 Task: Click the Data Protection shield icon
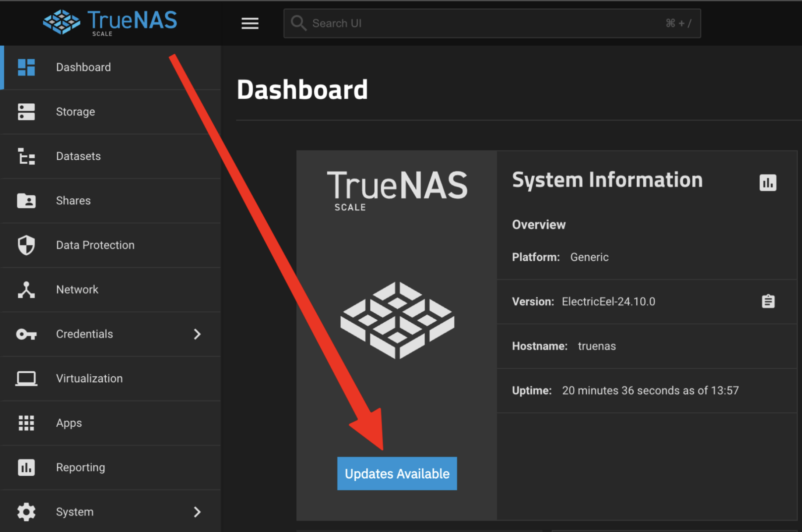point(26,245)
